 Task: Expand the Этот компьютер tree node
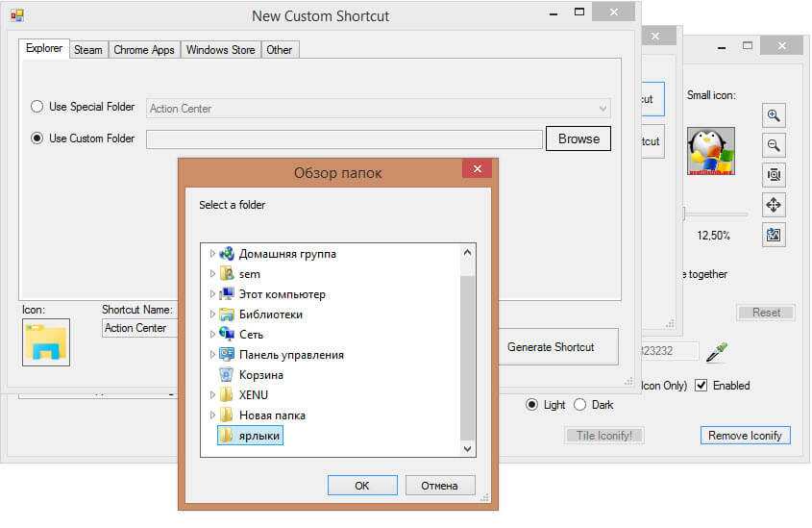pyautogui.click(x=213, y=294)
